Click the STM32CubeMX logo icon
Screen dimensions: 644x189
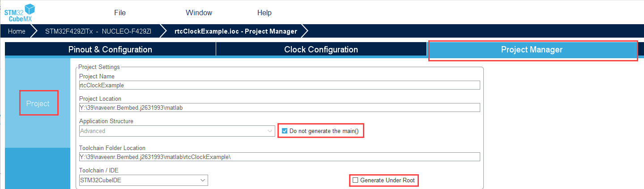[20, 12]
